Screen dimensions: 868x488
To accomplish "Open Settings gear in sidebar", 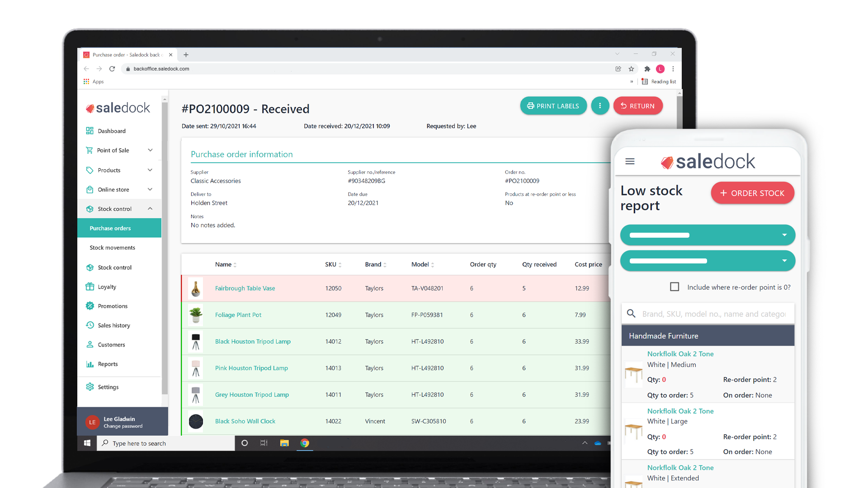I will 90,387.
